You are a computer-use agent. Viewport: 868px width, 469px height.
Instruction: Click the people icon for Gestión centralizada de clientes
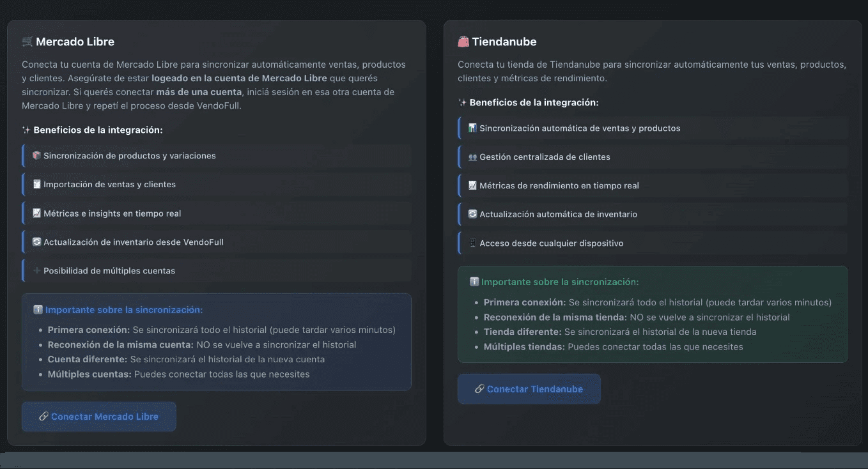coord(473,157)
